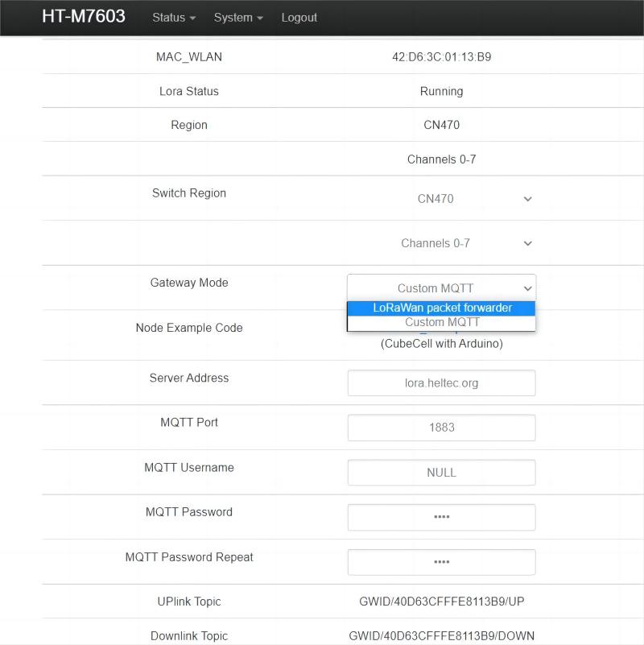This screenshot has width=644, height=645.
Task: Click the MAC_WLAN address value
Action: coord(441,57)
